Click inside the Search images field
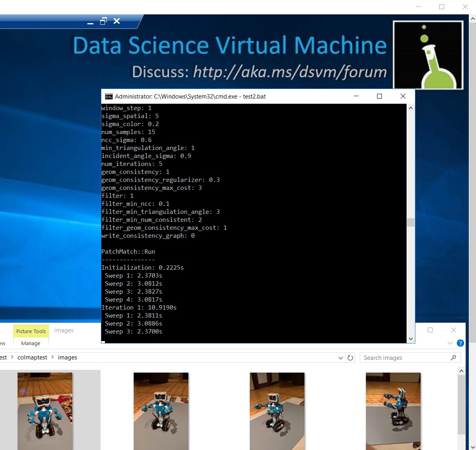 (399, 357)
